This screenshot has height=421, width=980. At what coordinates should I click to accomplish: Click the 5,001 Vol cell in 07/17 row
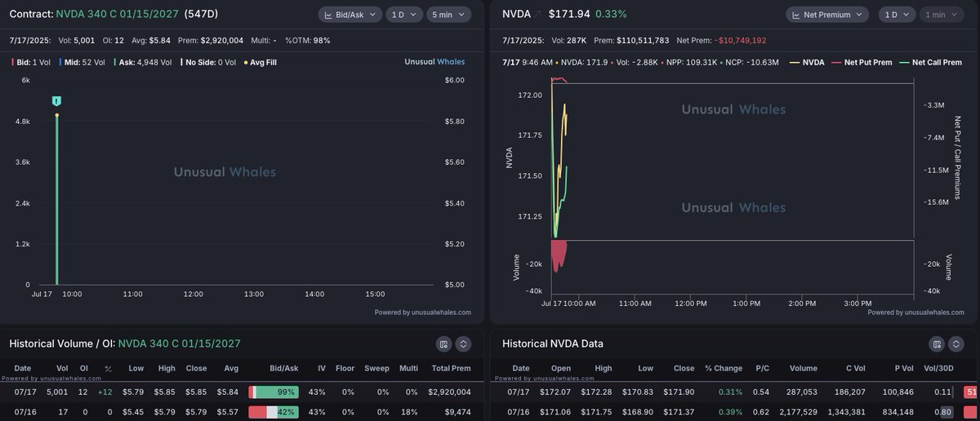click(x=58, y=392)
